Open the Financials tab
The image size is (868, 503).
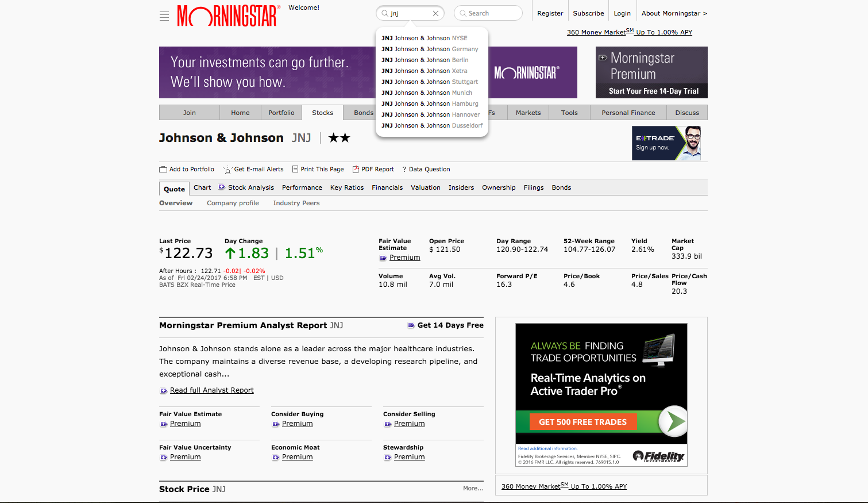[x=387, y=187]
